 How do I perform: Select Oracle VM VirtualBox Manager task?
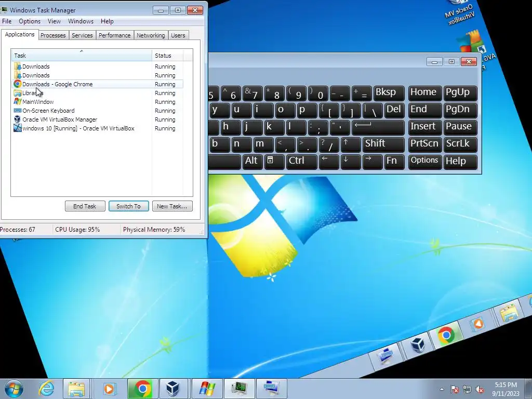[98, 119]
